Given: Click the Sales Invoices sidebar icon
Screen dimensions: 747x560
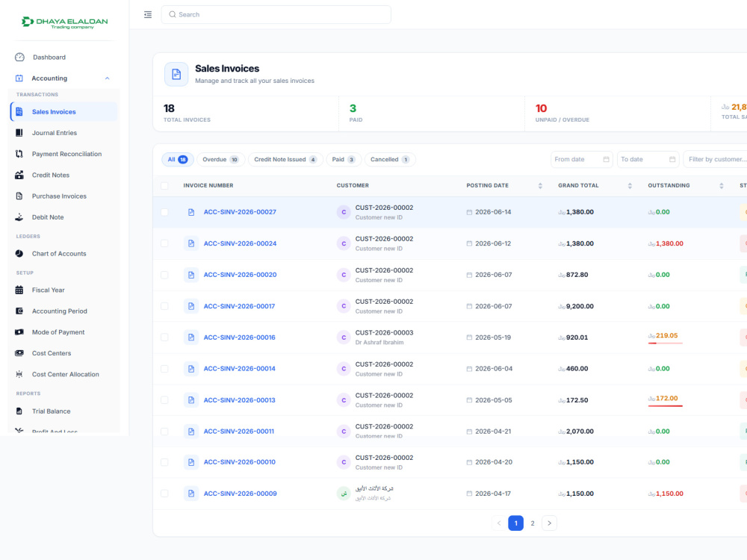Looking at the screenshot, I should 19,112.
